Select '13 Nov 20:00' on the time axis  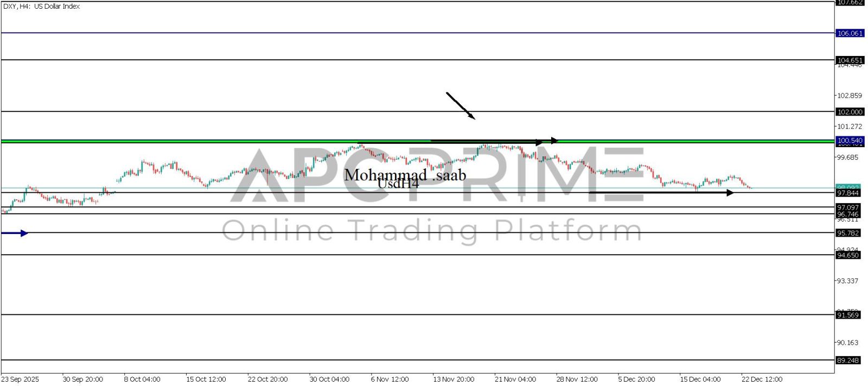(x=453, y=379)
